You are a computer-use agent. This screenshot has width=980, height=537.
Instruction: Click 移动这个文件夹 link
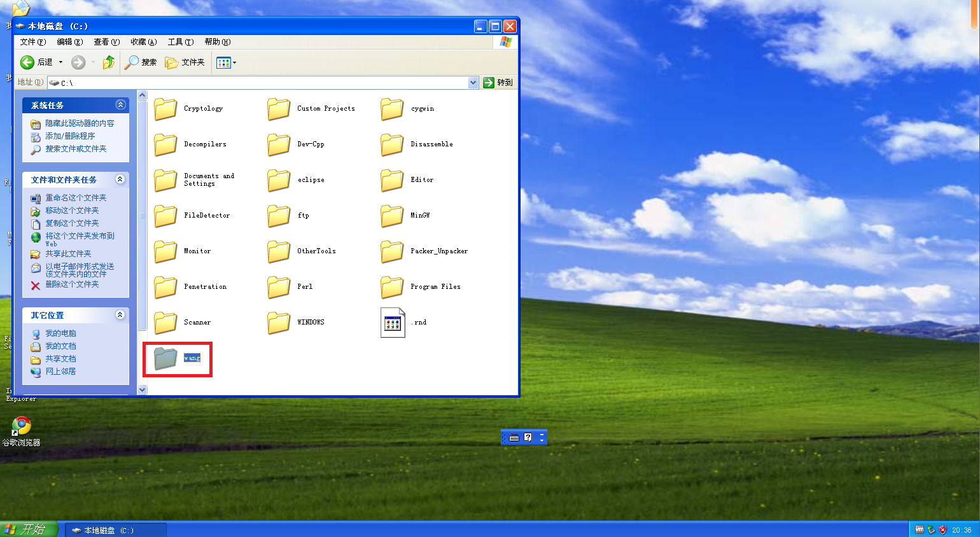[x=72, y=211]
